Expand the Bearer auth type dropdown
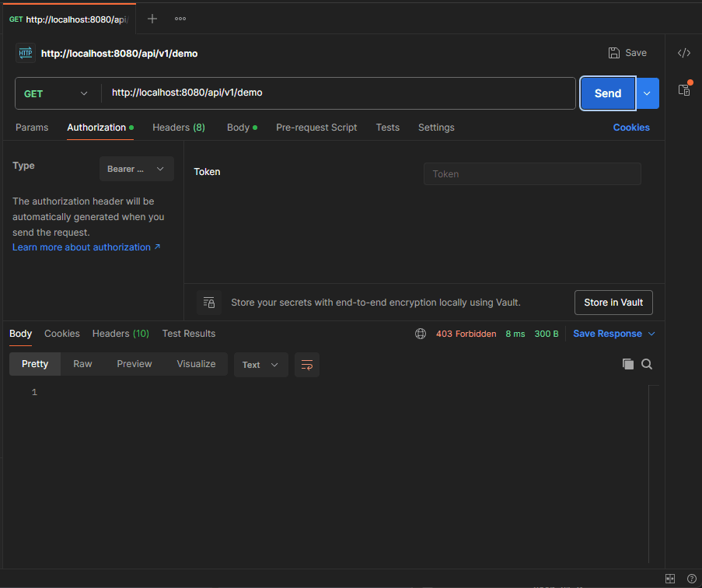Viewport: 702px width, 588px height. (x=136, y=169)
